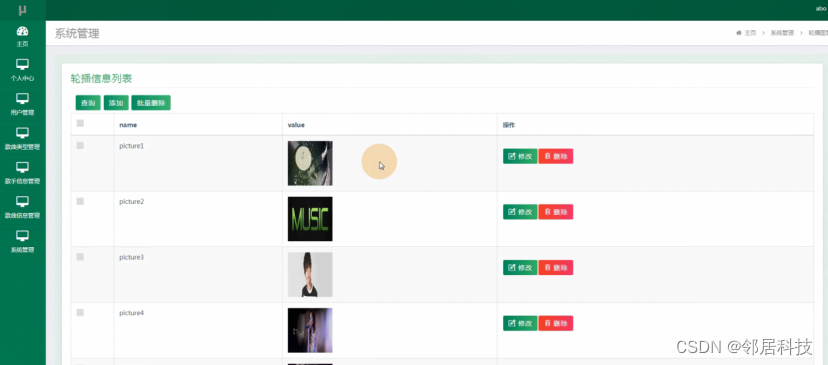This screenshot has width=828, height=365.
Task: Open 个人中心 in the sidebar
Action: tap(22, 70)
